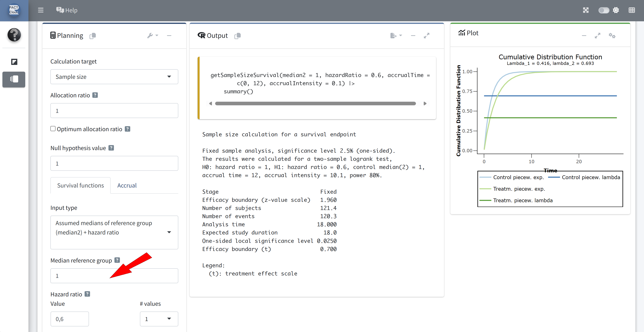The image size is (644, 332).
Task: Click the fullscreen icon in top bar
Action: 586,10
